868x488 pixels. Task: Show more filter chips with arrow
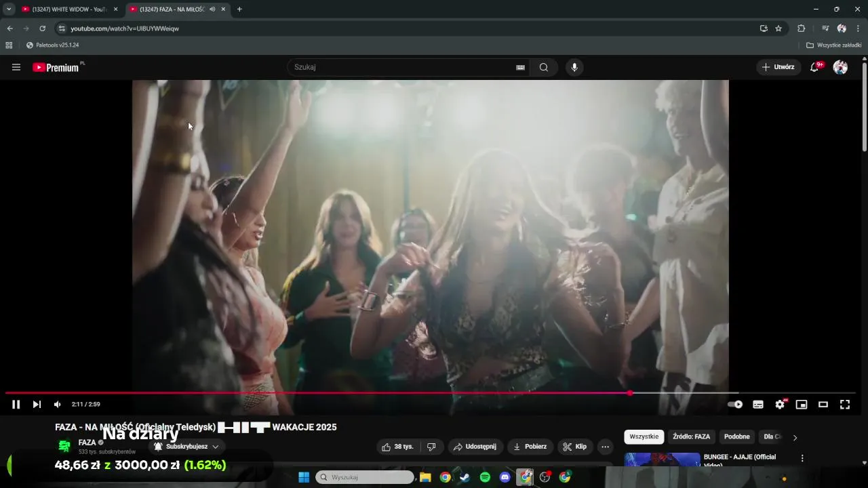click(x=795, y=438)
